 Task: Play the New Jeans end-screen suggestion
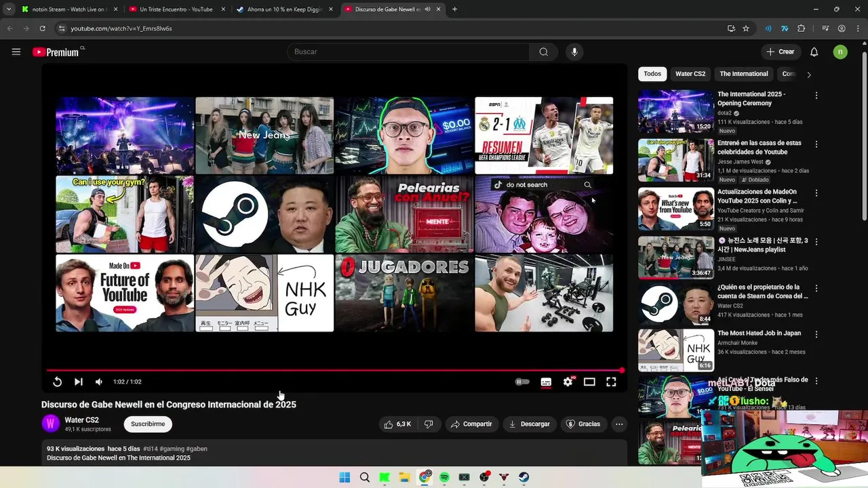(x=264, y=136)
